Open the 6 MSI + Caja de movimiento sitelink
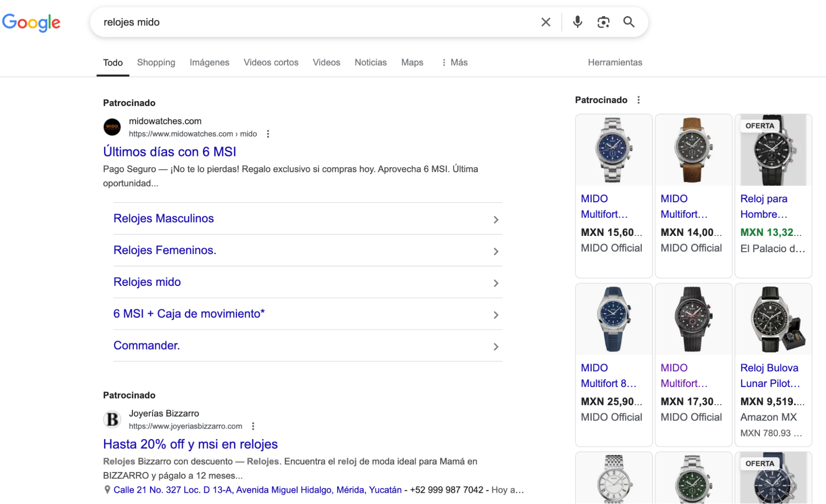 click(189, 314)
